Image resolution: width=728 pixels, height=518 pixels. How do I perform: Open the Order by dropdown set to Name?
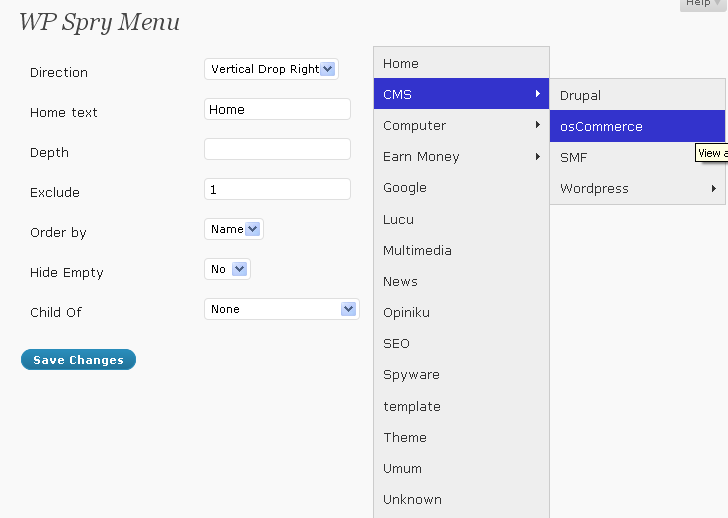[x=234, y=229]
